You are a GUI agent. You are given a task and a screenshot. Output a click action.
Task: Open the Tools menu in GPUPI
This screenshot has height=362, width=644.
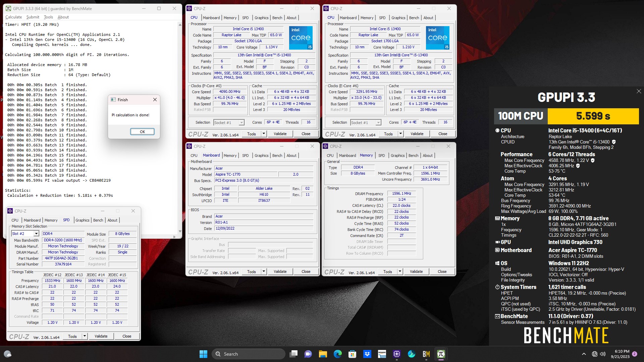pyautogui.click(x=48, y=17)
